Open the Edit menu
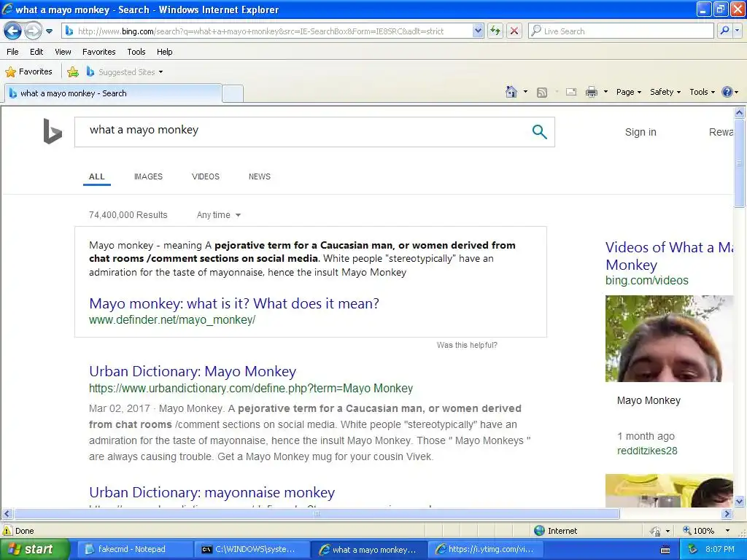The image size is (747, 560). click(x=36, y=52)
